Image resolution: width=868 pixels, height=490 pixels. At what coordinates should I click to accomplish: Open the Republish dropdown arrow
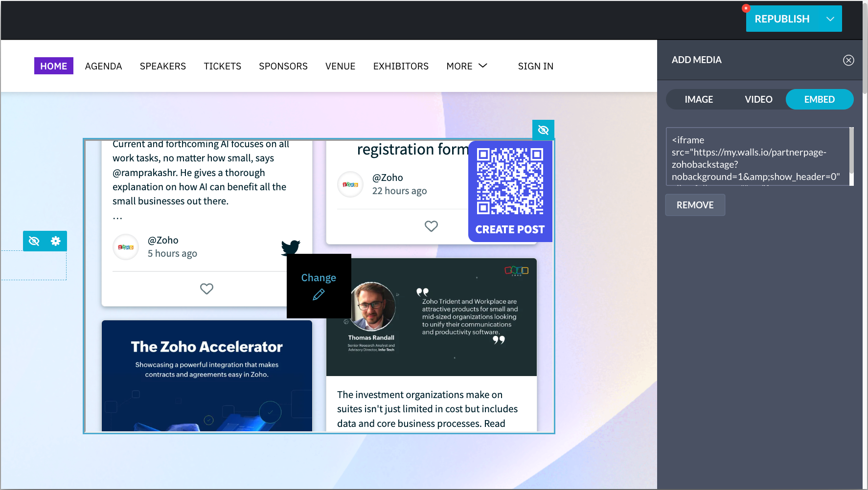tap(830, 19)
